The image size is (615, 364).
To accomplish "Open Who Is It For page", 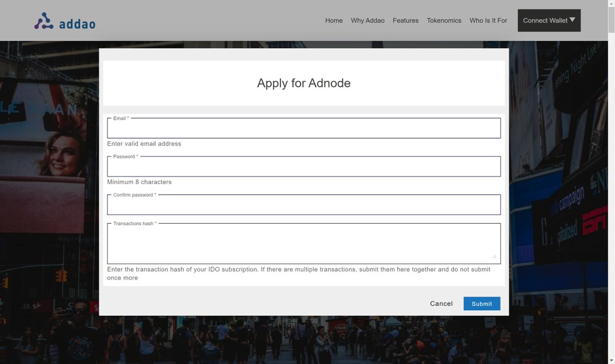I will (488, 20).
